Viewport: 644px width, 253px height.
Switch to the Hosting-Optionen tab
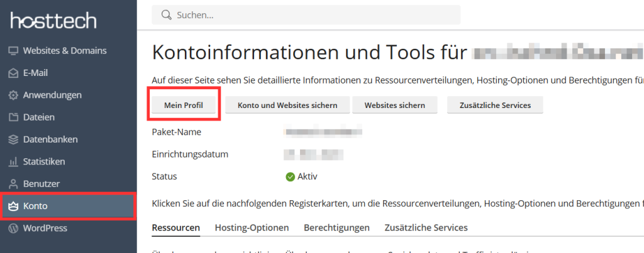click(x=252, y=227)
